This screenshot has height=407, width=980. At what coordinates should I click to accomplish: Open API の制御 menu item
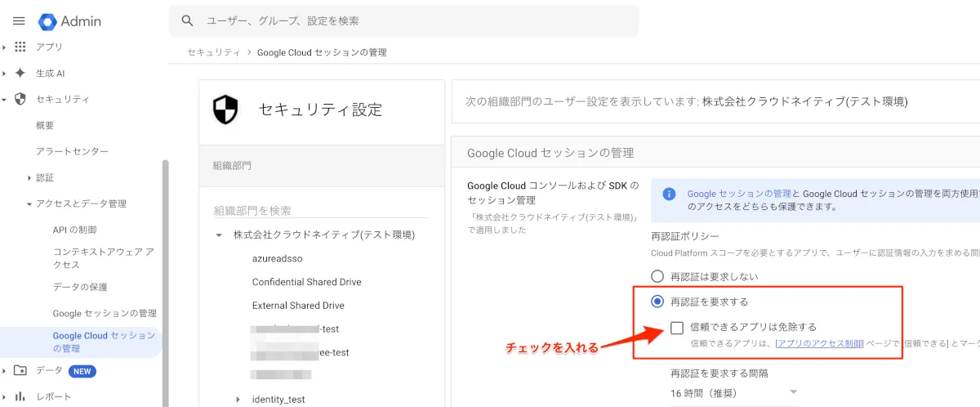pyautogui.click(x=74, y=230)
